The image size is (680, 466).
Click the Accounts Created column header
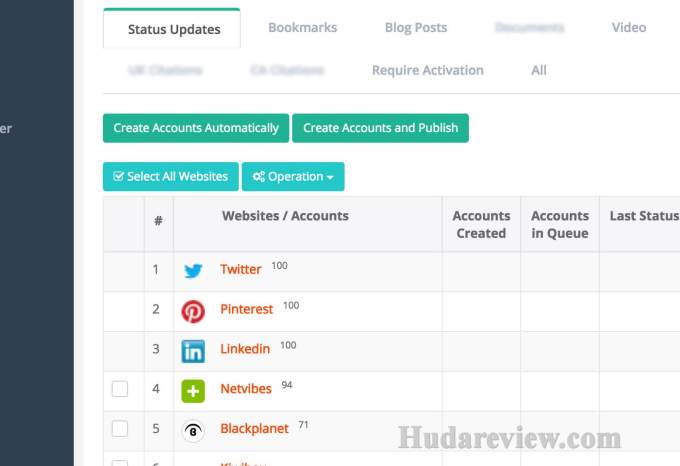pos(481,224)
